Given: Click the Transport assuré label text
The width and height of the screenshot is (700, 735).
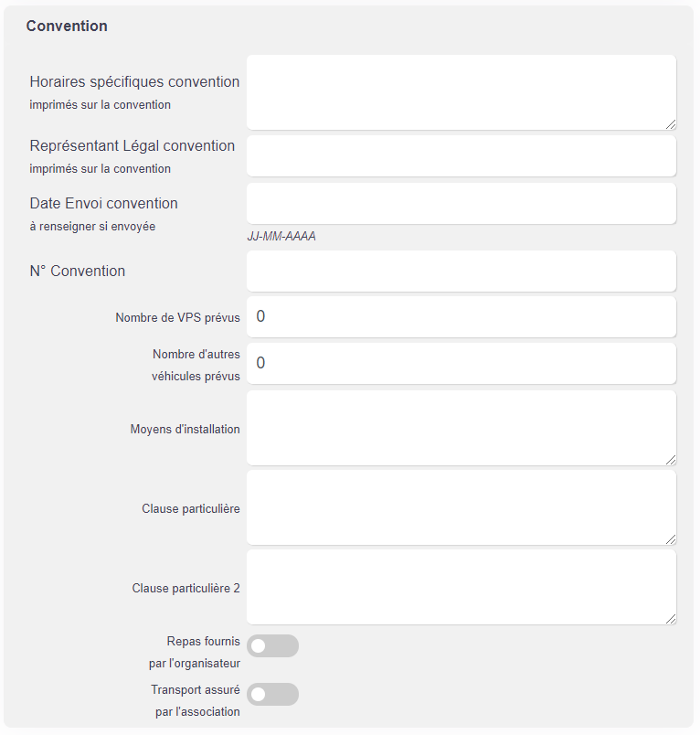Looking at the screenshot, I should pos(196,690).
